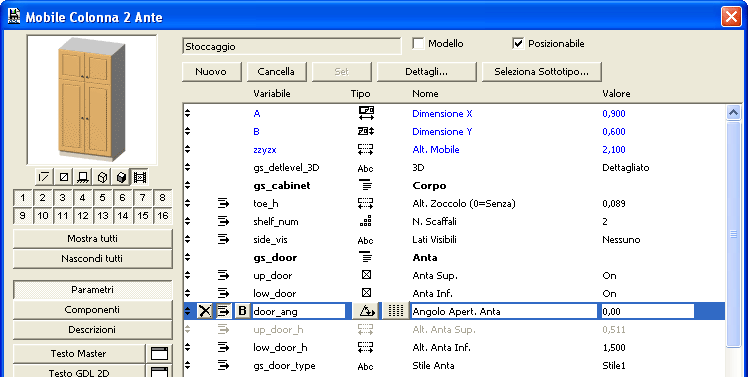Switch to the Componenti section
Viewport: 748px width, 377px height.
[93, 310]
